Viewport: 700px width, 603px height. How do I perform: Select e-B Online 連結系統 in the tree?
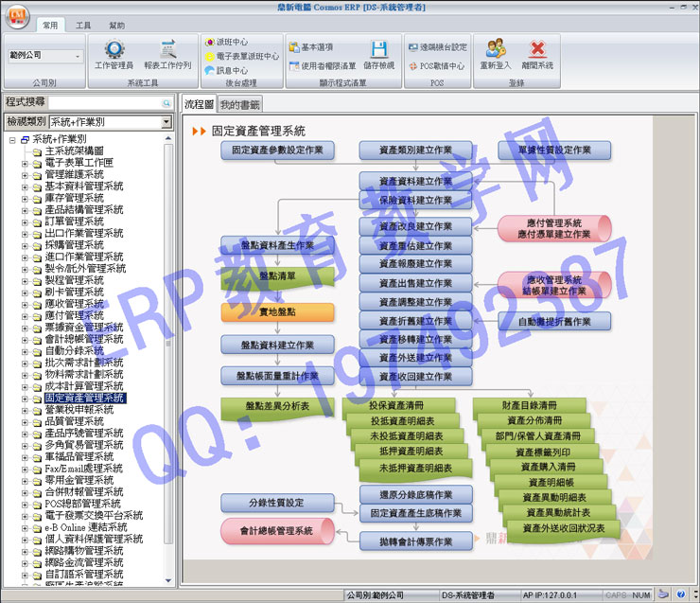(x=86, y=527)
